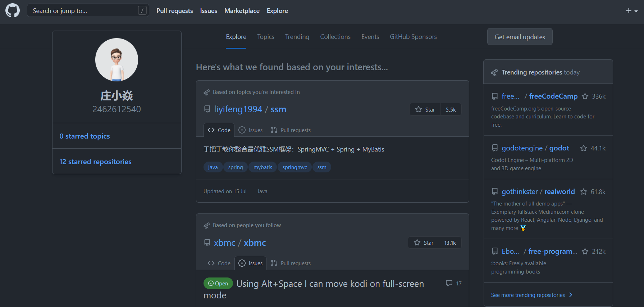Open Marketplace in top navigation
Screen dimensions: 644x307
[x=242, y=11]
